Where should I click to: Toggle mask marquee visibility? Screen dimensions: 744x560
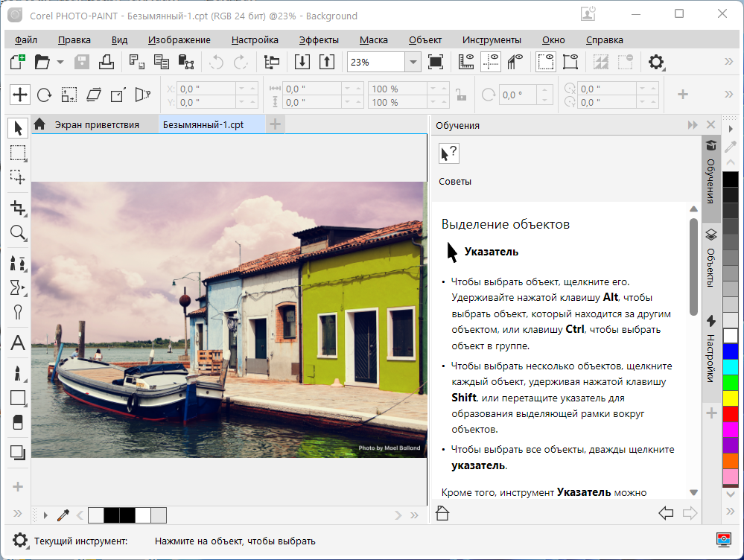(546, 63)
